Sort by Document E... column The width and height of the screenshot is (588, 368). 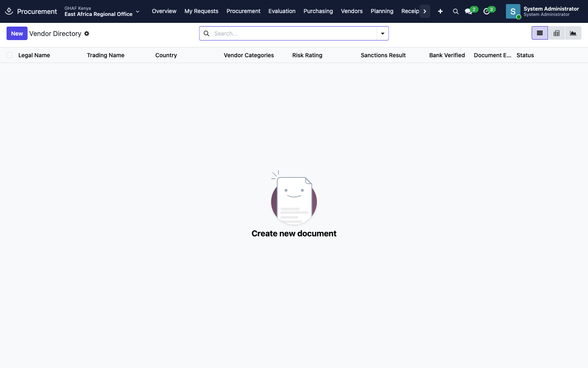[492, 55]
